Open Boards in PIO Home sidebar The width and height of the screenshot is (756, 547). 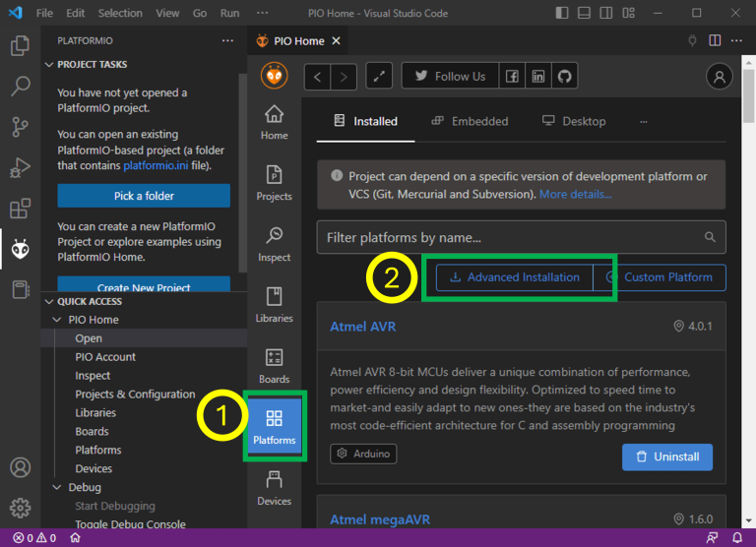pos(274,366)
